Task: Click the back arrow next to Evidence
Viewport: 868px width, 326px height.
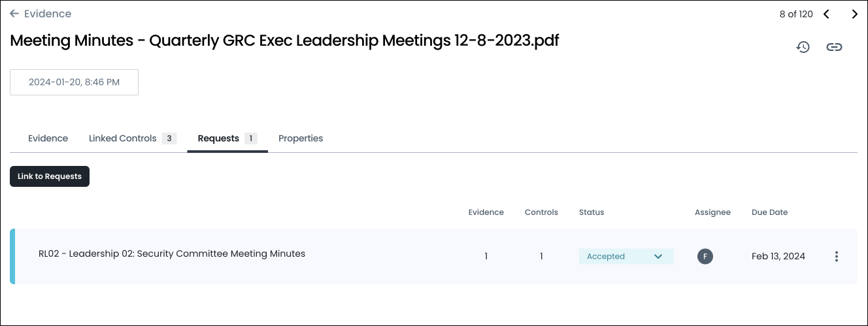Action: pyautogui.click(x=14, y=14)
